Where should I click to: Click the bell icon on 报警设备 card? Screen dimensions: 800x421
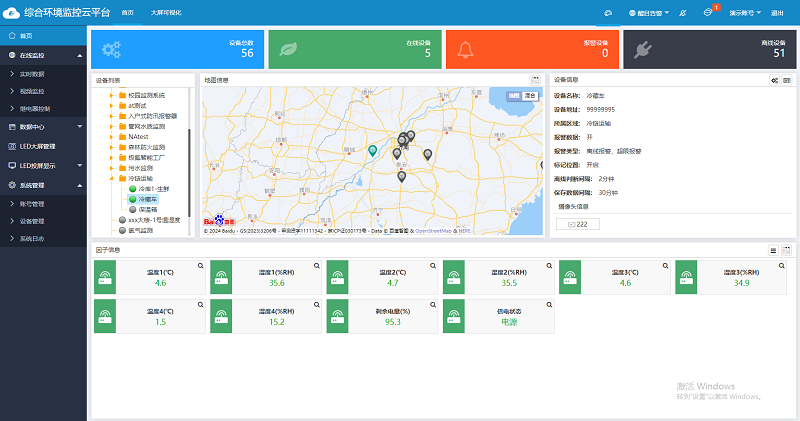(x=467, y=49)
